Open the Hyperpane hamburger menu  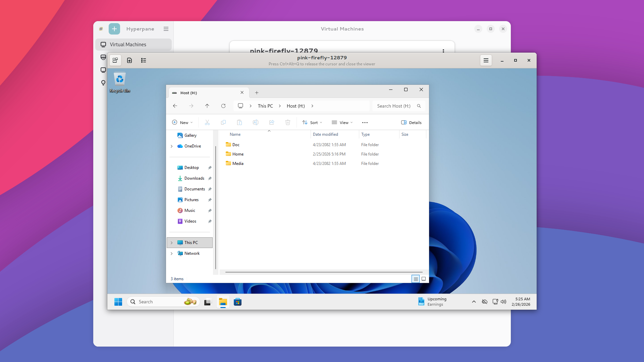166,29
